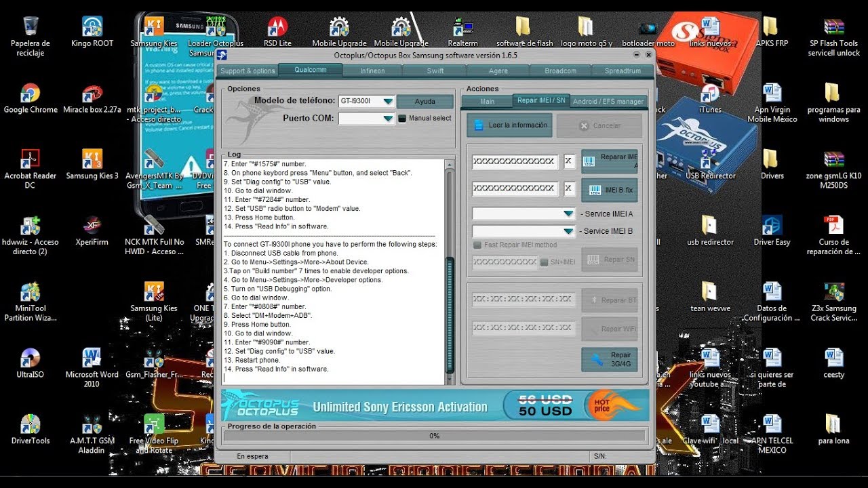Image resolution: width=868 pixels, height=488 pixels.
Task: Launch USB Redirector shortcut
Action: point(710,165)
